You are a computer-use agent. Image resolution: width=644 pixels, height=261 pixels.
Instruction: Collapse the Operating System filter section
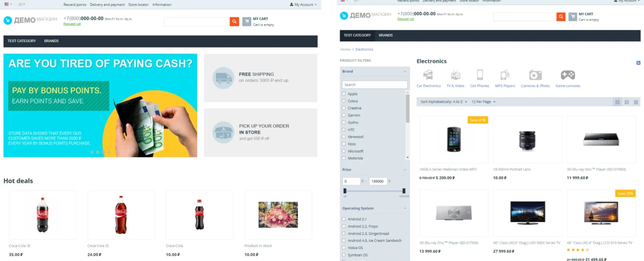[404, 208]
